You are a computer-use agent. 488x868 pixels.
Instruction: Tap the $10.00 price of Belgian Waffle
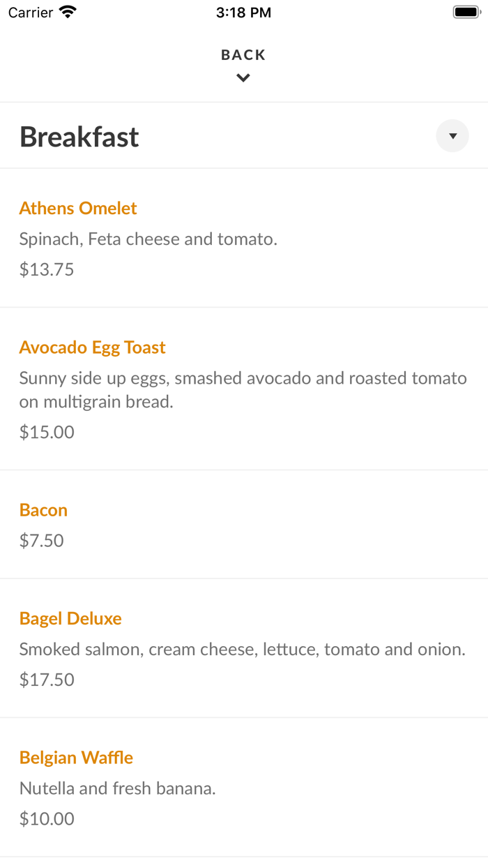point(47,818)
